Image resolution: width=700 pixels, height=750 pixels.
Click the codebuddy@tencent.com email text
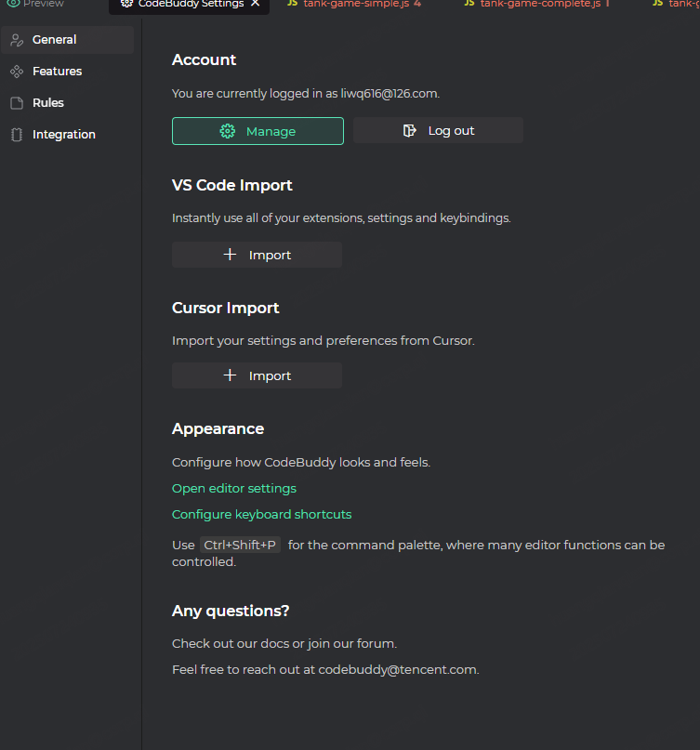tap(398, 670)
